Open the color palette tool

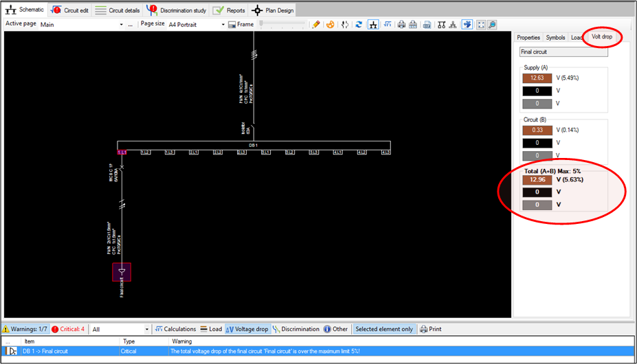coord(330,24)
